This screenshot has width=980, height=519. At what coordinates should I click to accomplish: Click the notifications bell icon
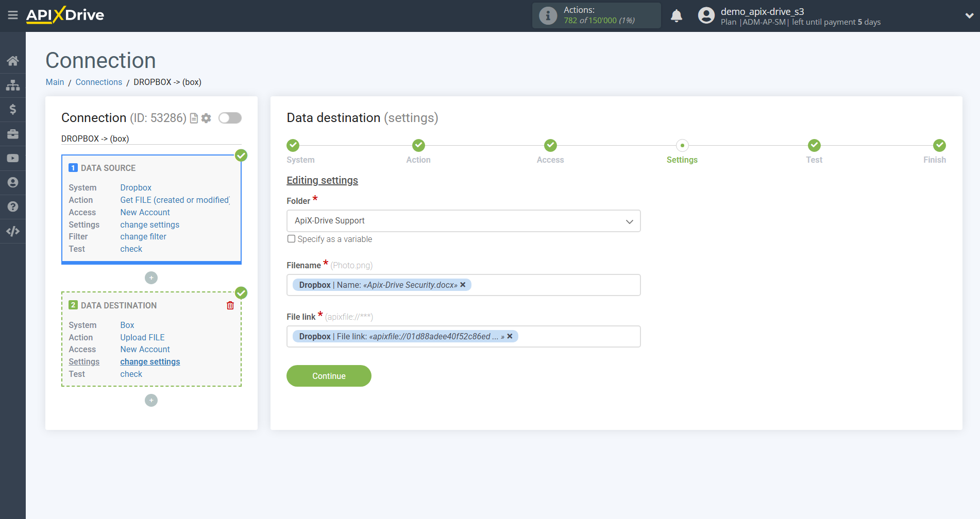coord(677,16)
